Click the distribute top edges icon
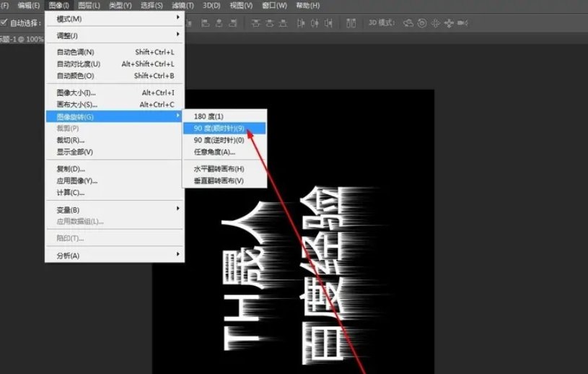Screen dimensions: 588x374 pyautogui.click(x=255, y=23)
